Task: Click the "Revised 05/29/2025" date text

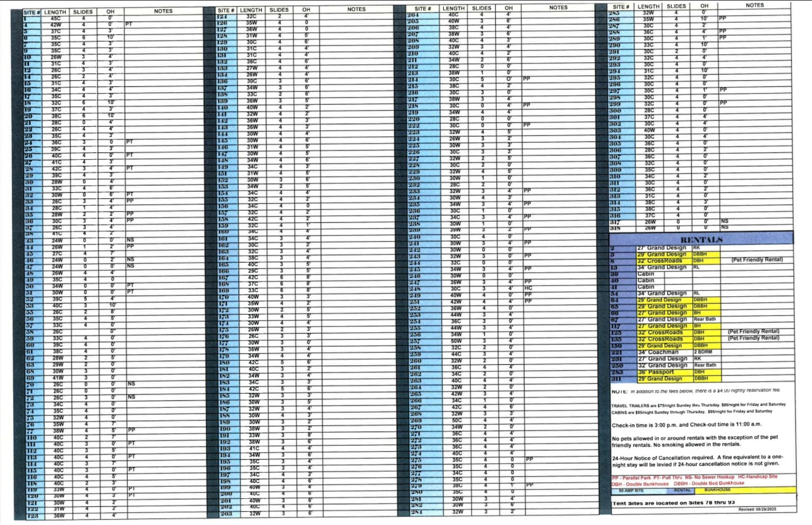Action: coord(757,509)
